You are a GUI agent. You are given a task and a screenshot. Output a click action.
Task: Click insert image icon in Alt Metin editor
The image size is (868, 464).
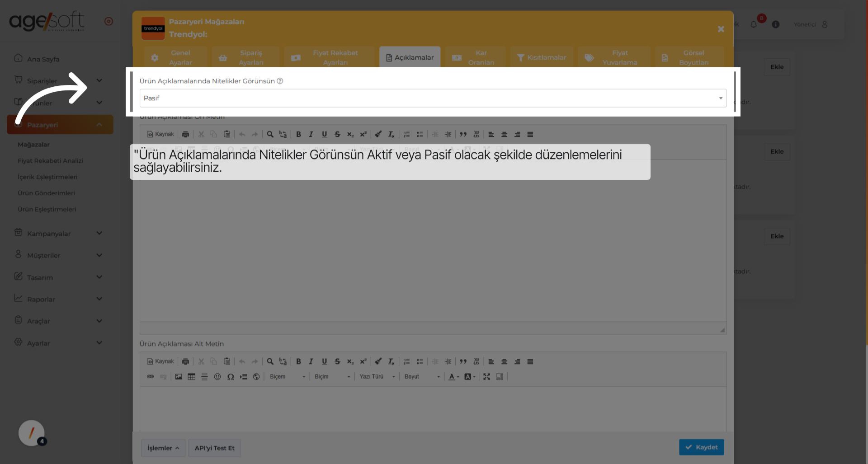coord(179,376)
